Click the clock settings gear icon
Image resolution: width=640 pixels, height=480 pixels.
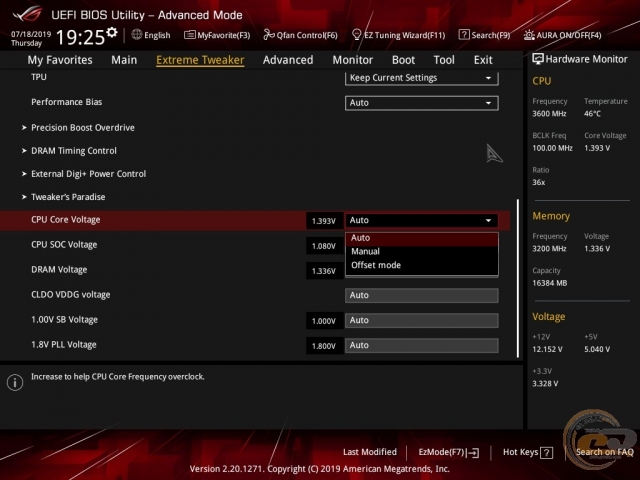coord(112,33)
